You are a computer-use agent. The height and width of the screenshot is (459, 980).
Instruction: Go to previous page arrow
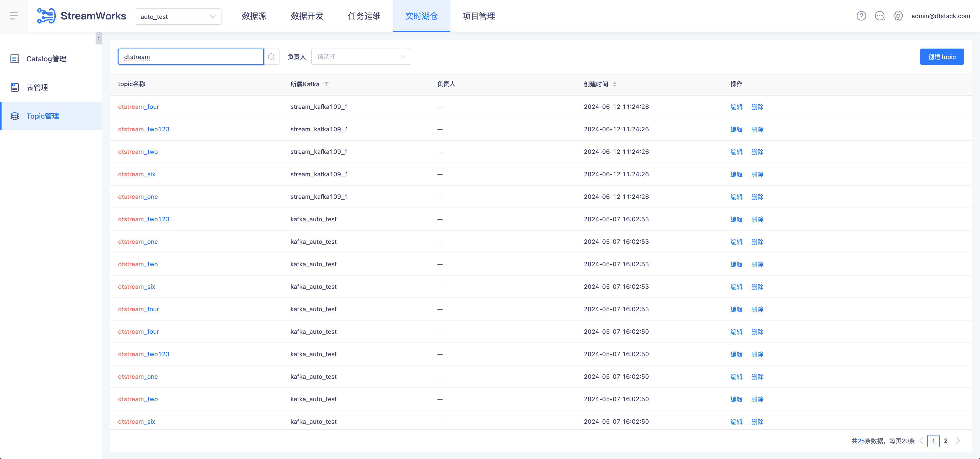(921, 441)
